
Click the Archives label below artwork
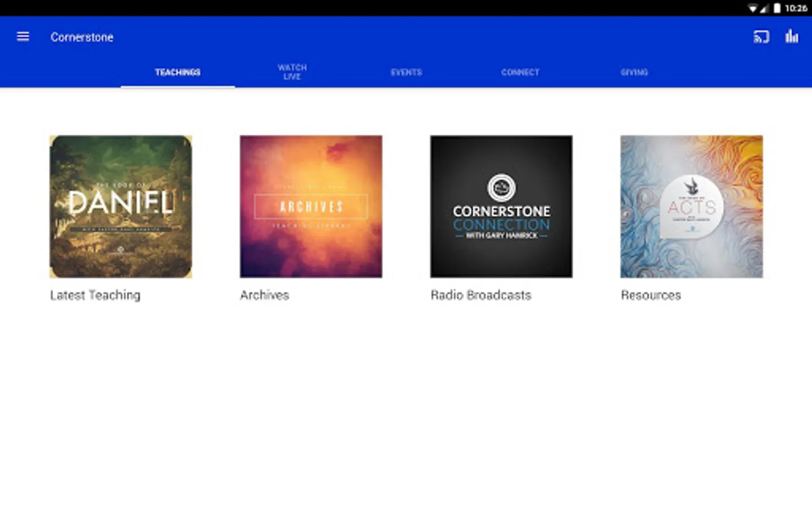(264, 295)
